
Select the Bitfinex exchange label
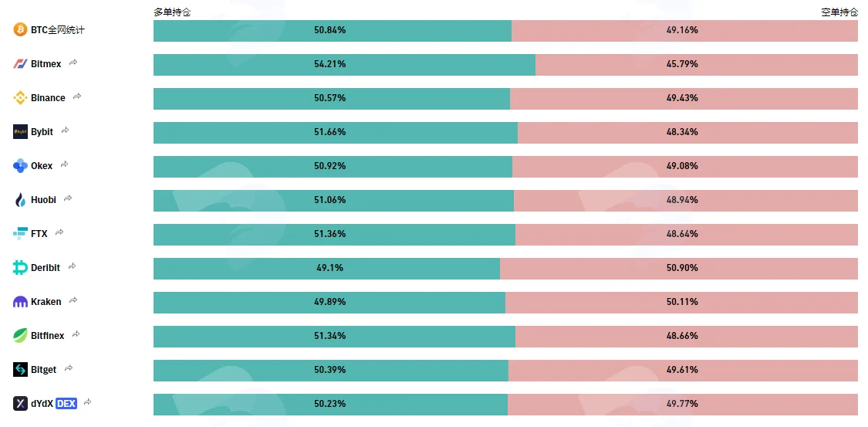click(48, 336)
